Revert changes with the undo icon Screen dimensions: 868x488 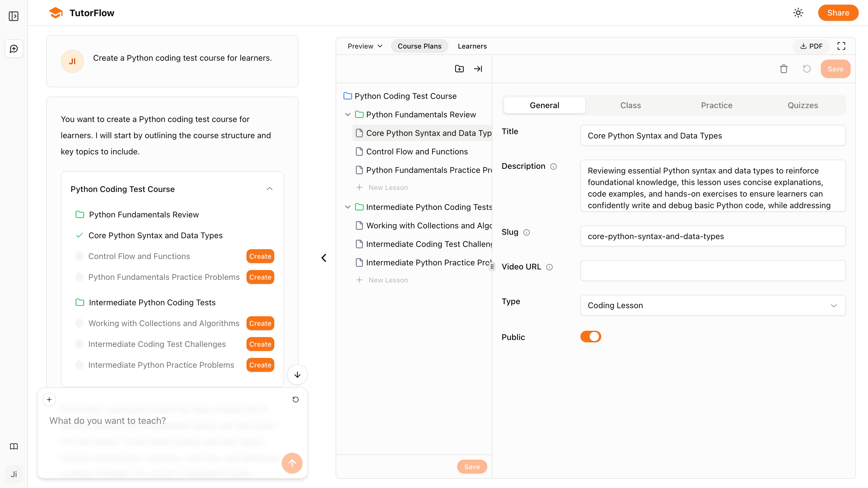coord(807,69)
